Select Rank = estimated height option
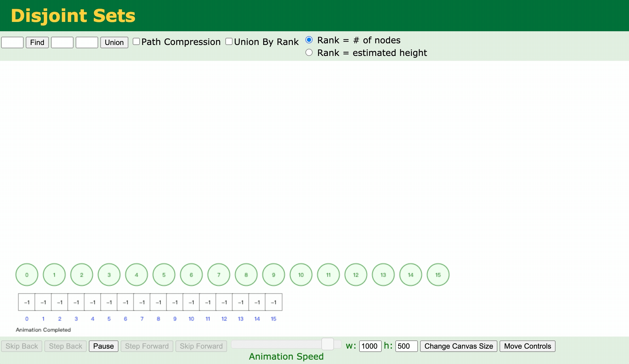 click(x=309, y=53)
